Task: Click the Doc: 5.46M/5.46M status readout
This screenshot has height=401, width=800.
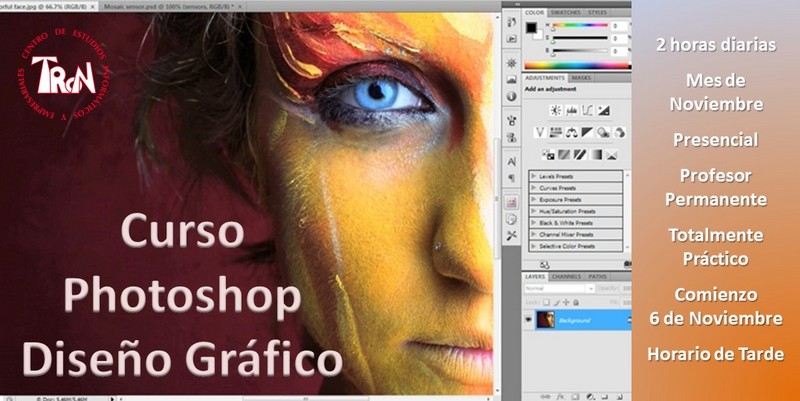Action: pyautogui.click(x=61, y=398)
